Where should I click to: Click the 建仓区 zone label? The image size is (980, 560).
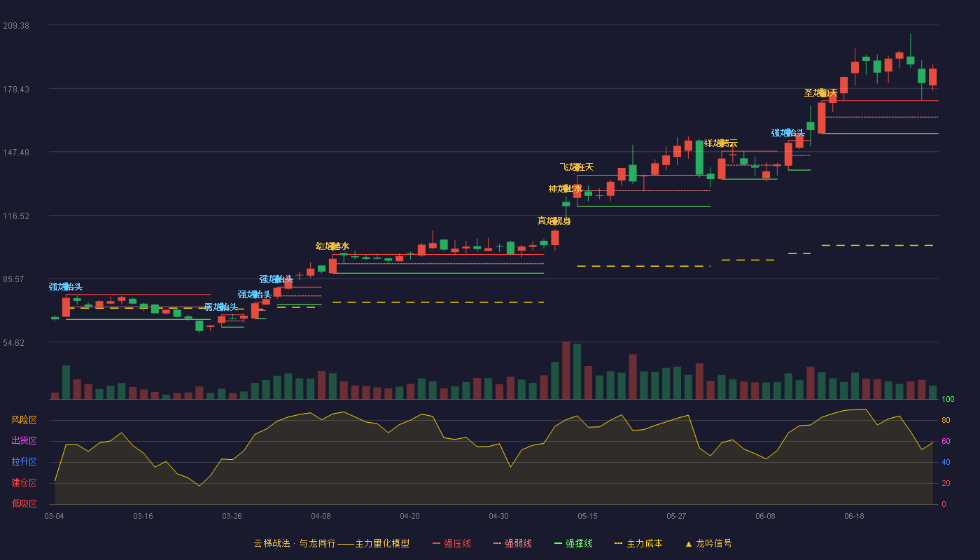click(24, 483)
